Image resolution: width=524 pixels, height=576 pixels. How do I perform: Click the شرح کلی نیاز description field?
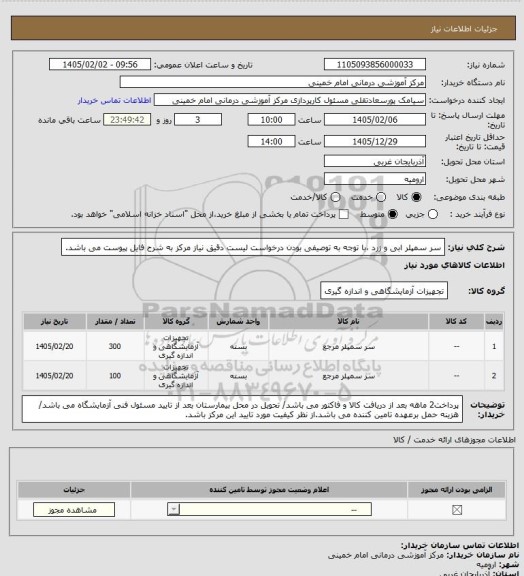(x=253, y=247)
